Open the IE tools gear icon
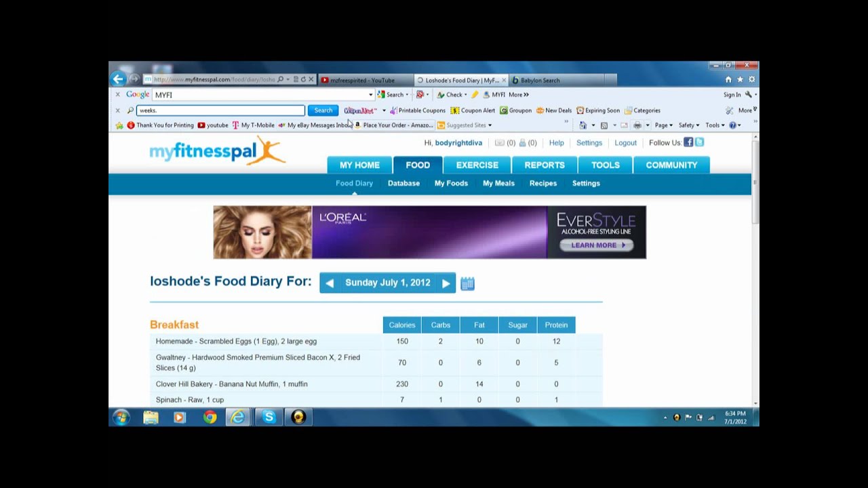 [751, 79]
